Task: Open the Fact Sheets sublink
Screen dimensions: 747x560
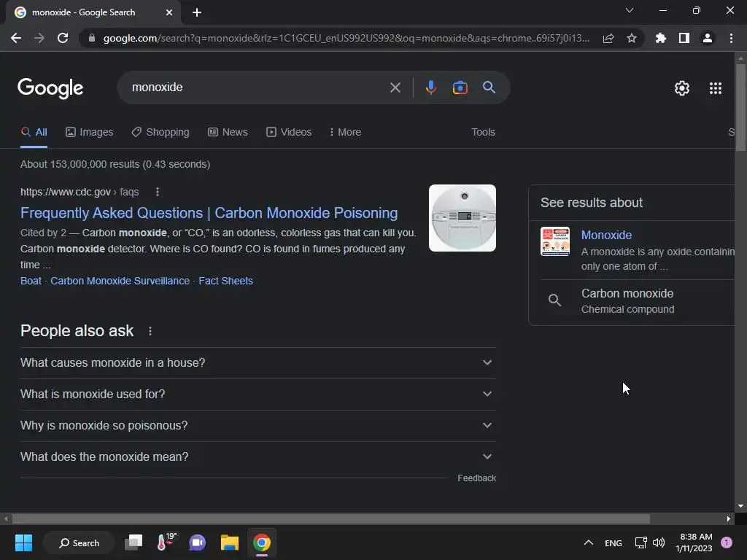Action: tap(226, 281)
